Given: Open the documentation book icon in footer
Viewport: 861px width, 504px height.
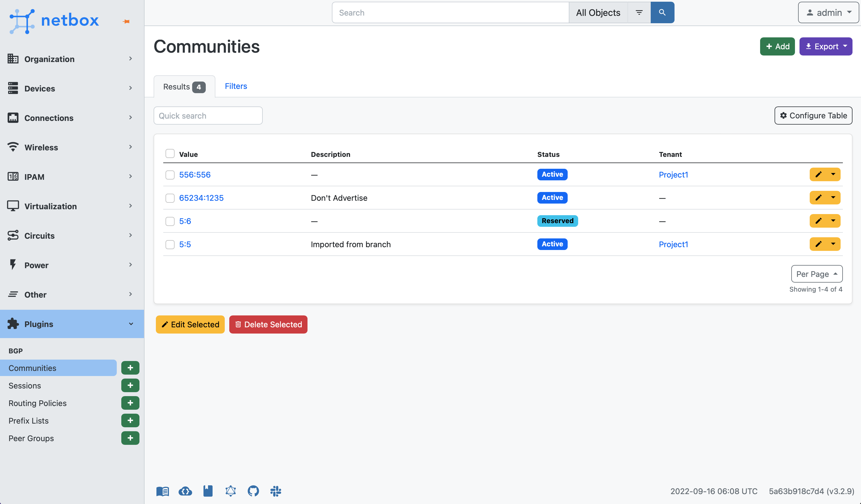Looking at the screenshot, I should 163,491.
